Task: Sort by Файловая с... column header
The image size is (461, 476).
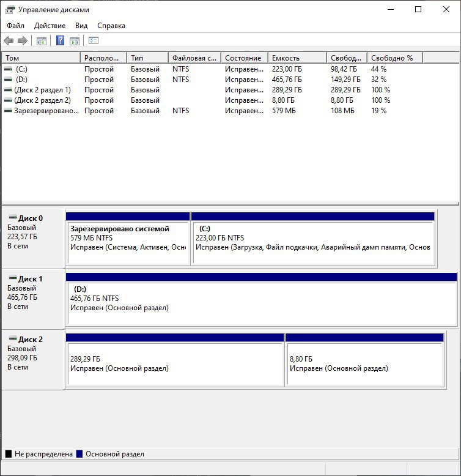Action: [x=194, y=58]
